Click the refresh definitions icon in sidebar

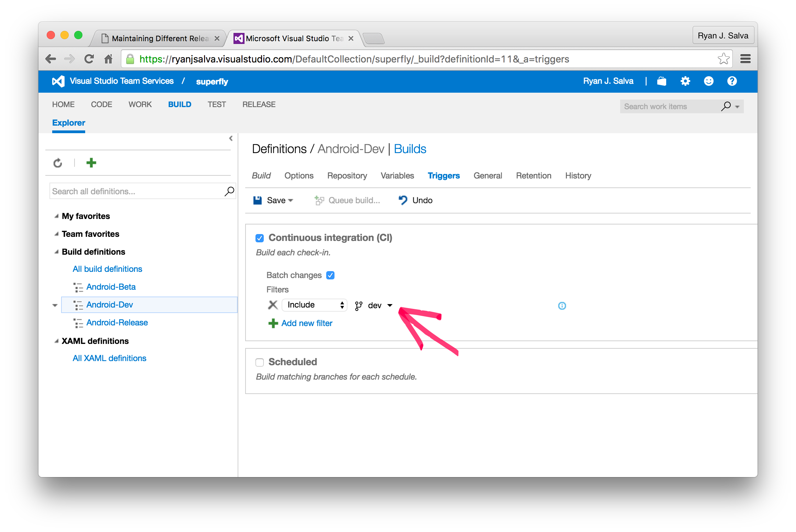point(58,163)
